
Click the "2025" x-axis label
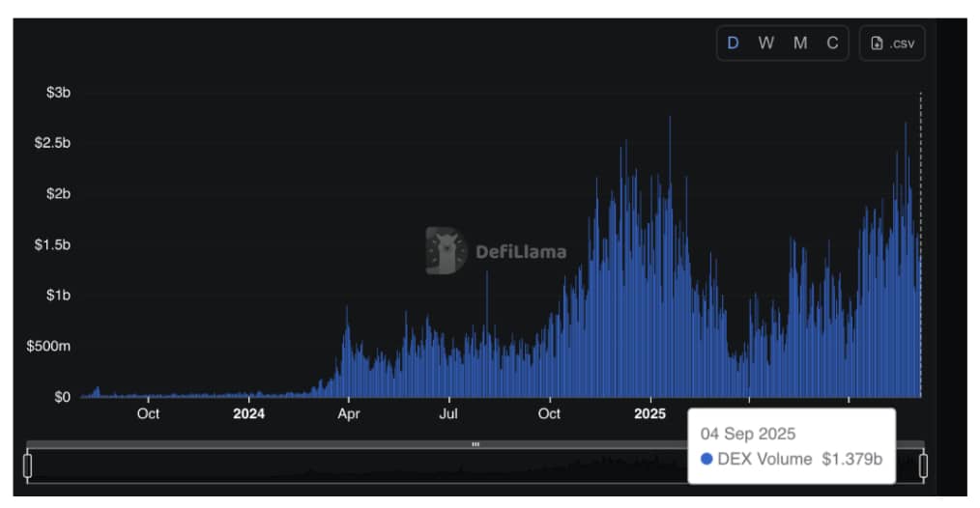(x=649, y=414)
